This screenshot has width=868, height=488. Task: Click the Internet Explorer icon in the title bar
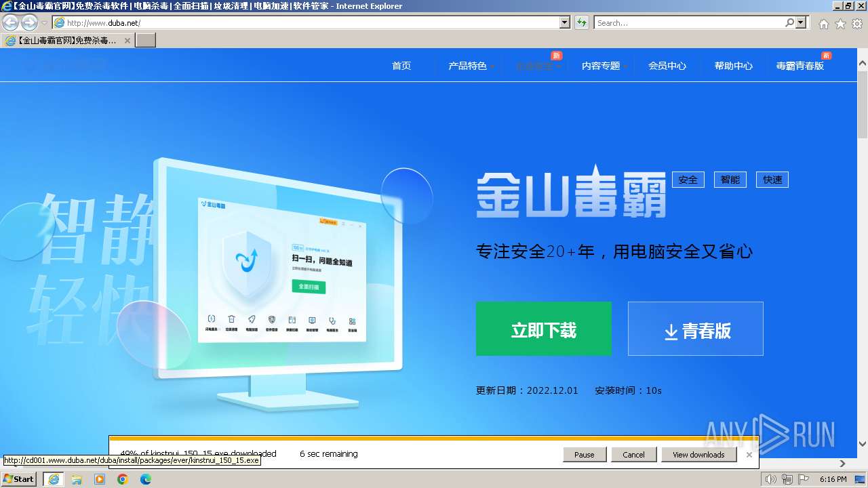pyautogui.click(x=6, y=6)
